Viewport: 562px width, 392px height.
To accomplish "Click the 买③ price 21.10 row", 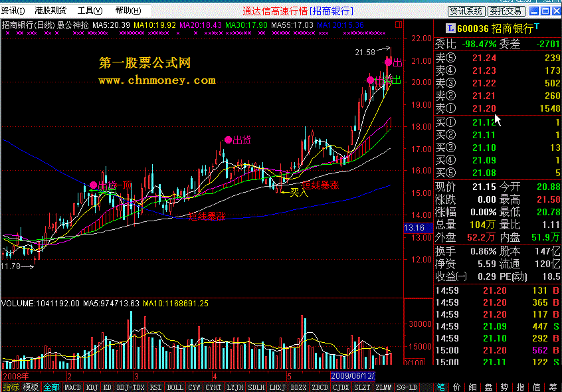I will pos(498,147).
